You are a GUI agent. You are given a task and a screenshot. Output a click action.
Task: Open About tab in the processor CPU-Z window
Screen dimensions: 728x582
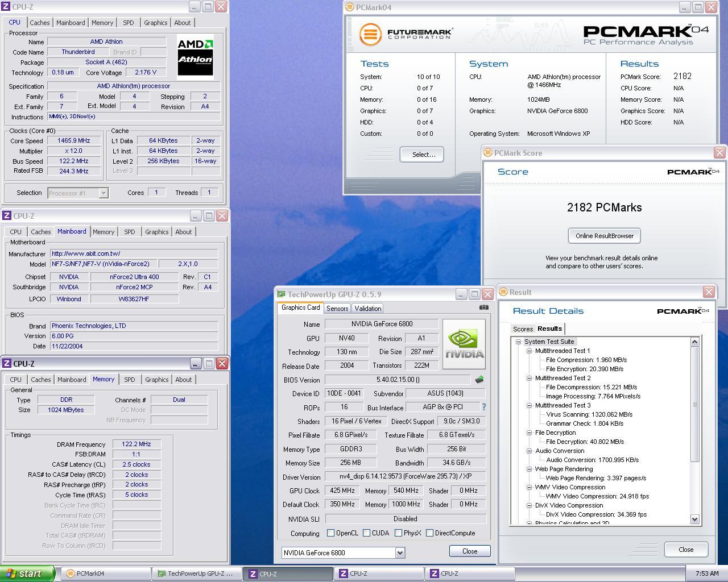[183, 23]
